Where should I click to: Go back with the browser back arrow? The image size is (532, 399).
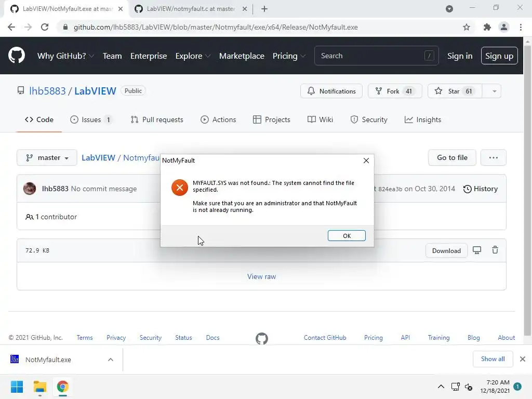[x=11, y=27]
